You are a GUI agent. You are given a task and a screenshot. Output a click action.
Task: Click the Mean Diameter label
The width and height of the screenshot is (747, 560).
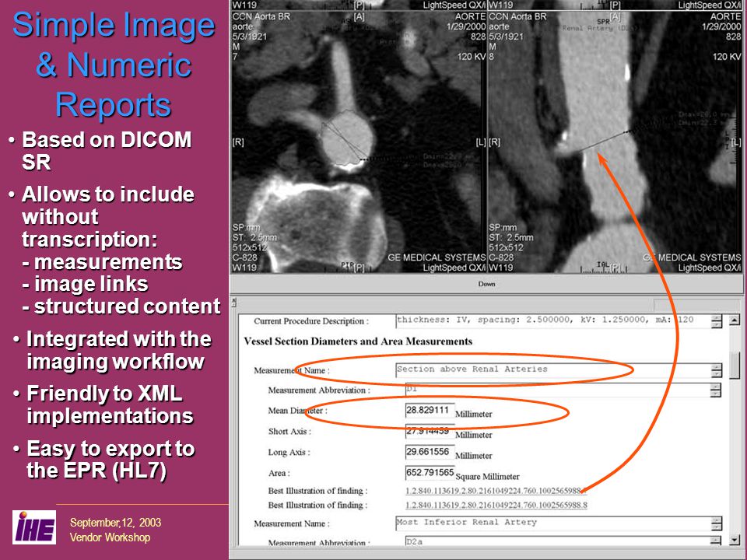coord(297,411)
